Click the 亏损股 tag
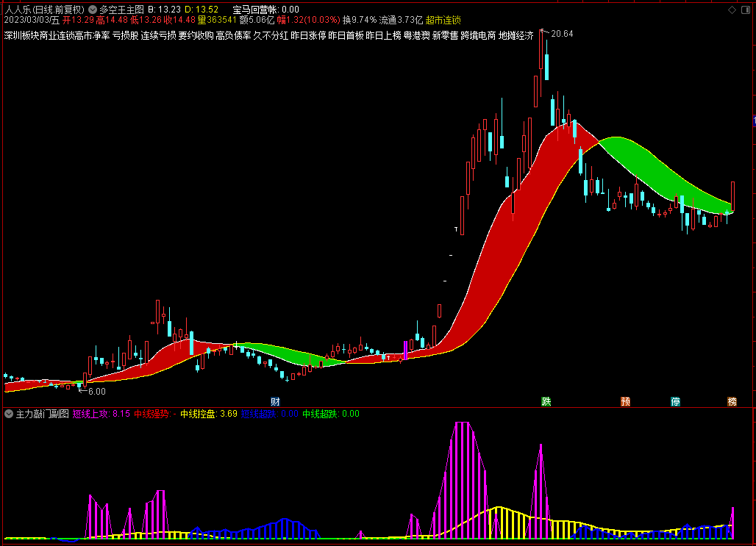Viewport: 756px width, 546px height. point(125,36)
